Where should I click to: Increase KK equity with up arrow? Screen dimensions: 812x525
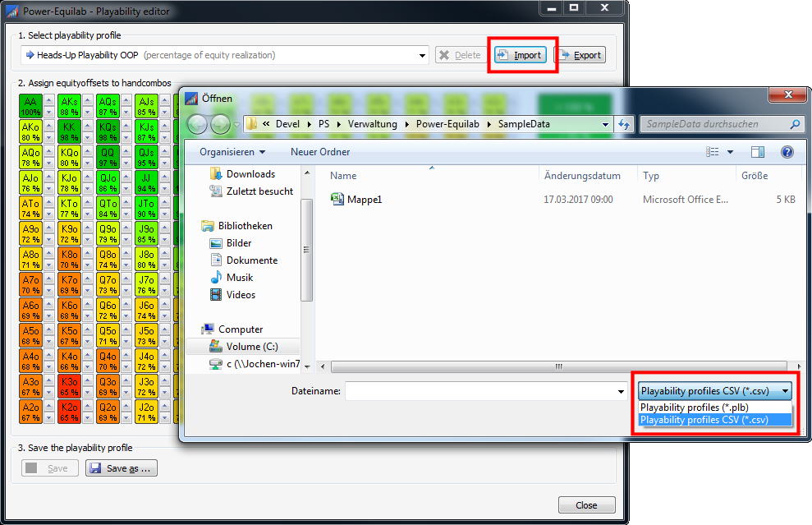coord(88,126)
